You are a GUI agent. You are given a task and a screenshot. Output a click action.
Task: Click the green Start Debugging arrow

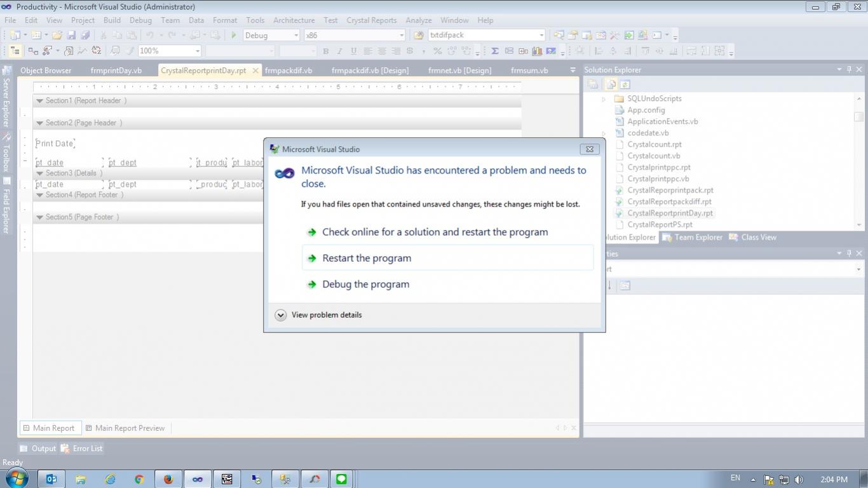click(234, 35)
